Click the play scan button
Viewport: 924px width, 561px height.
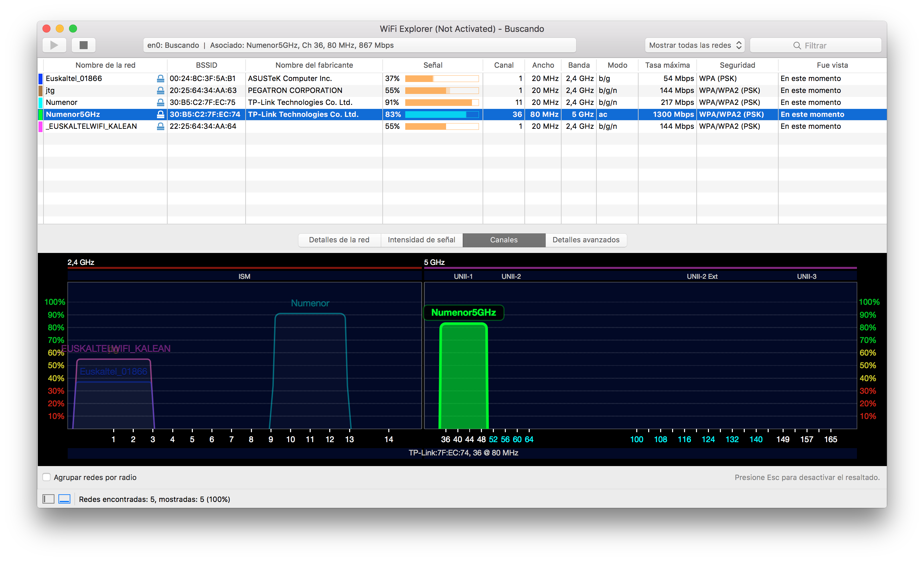[54, 45]
